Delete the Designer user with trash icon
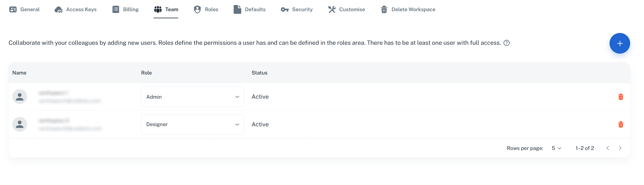644x185 pixels. (x=620, y=125)
